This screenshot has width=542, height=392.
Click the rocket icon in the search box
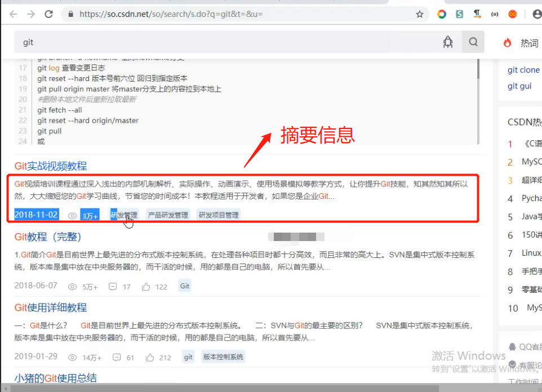(x=448, y=42)
